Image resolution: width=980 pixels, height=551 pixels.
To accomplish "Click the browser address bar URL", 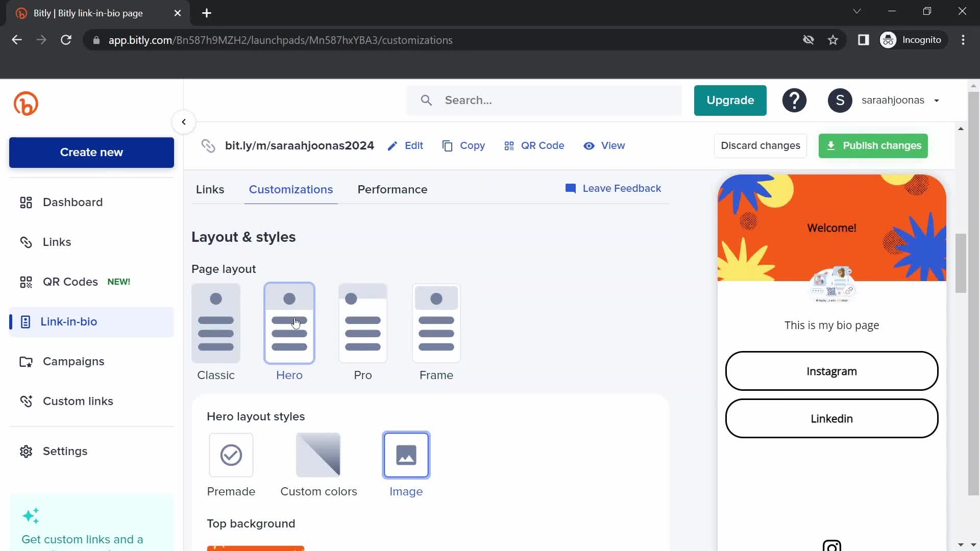I will point(280,40).
